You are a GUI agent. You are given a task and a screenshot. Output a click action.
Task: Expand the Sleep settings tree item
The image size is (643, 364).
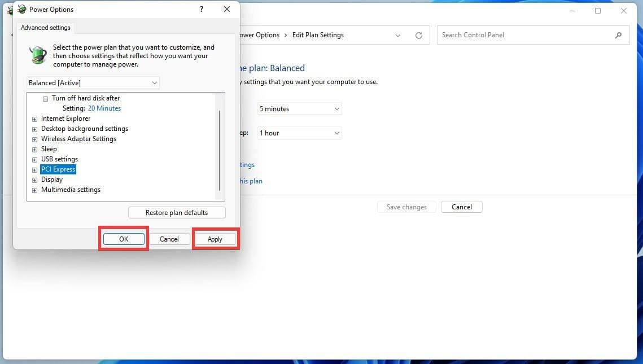tap(34, 149)
